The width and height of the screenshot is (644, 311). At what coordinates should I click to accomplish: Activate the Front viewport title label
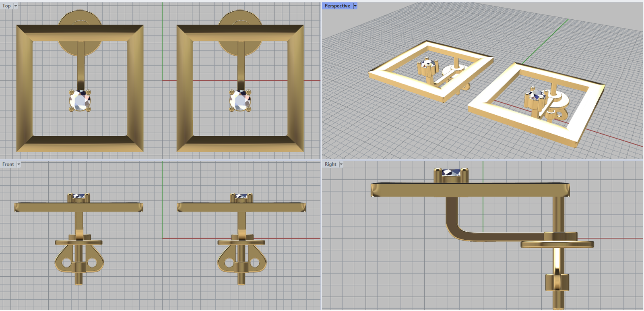pos(8,164)
